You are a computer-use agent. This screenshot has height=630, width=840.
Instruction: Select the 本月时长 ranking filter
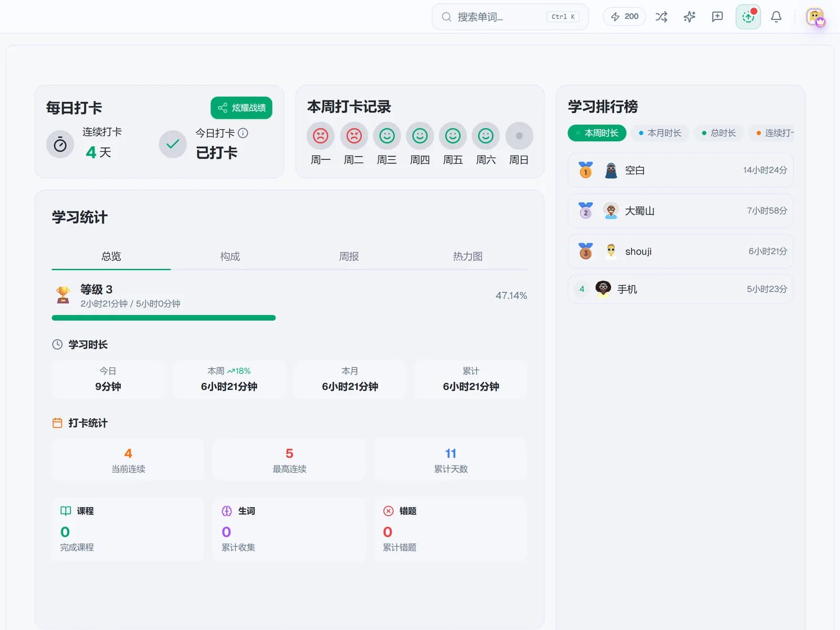(x=660, y=133)
